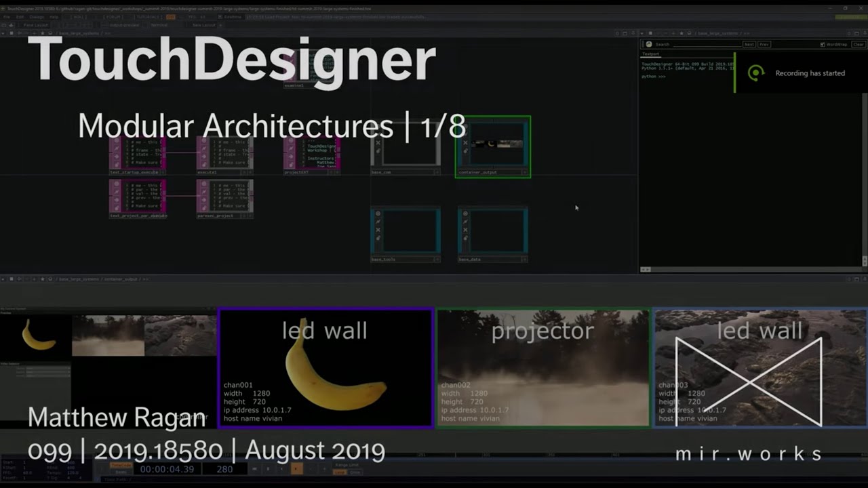Image resolution: width=868 pixels, height=488 pixels.
Task: Open the Edit menu
Action: pyautogui.click(x=20, y=17)
